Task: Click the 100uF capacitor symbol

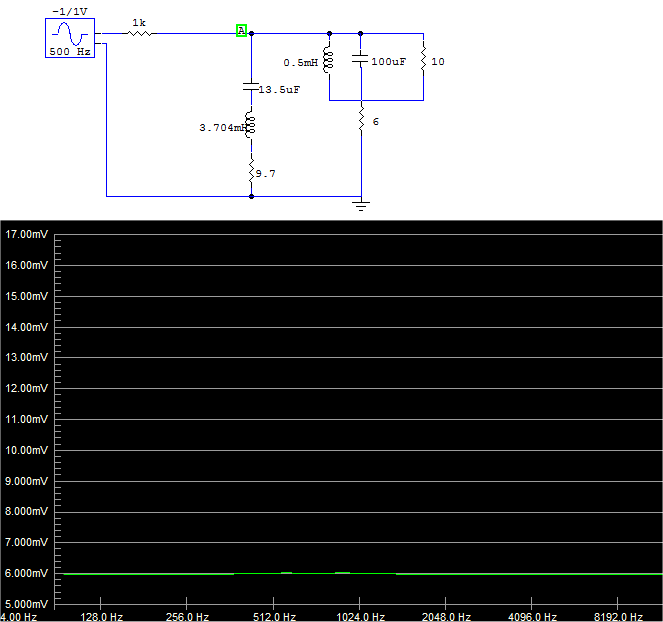Action: coord(360,60)
